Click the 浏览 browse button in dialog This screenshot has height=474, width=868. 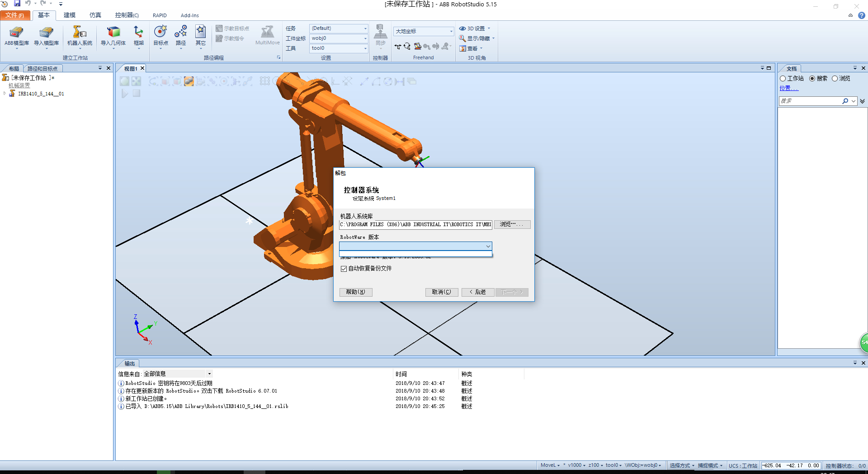[512, 224]
